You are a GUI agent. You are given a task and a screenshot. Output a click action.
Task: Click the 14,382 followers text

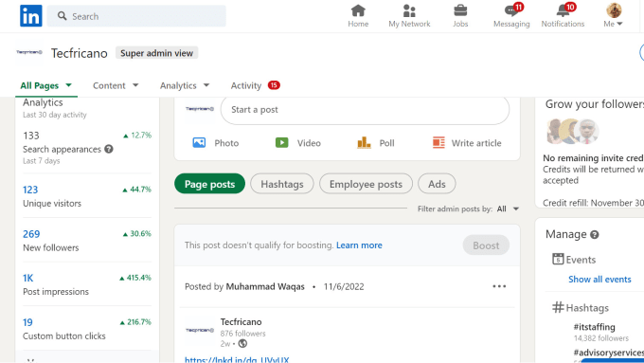600,338
